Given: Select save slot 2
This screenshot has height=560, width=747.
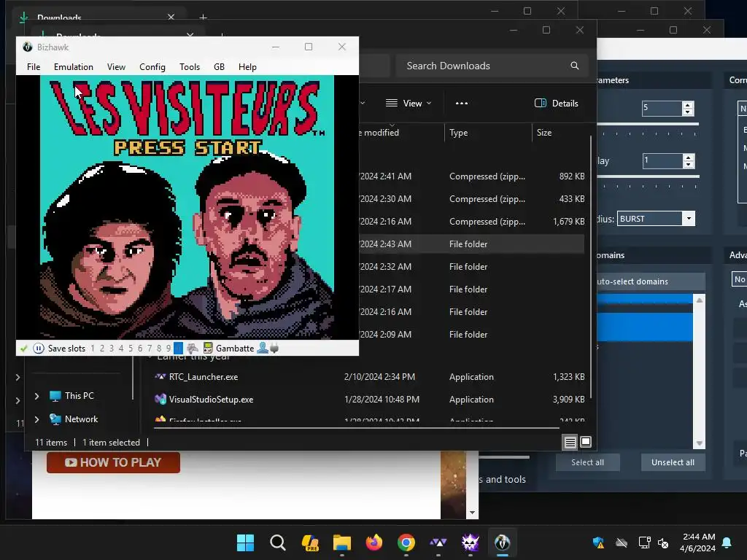Looking at the screenshot, I should [x=102, y=348].
